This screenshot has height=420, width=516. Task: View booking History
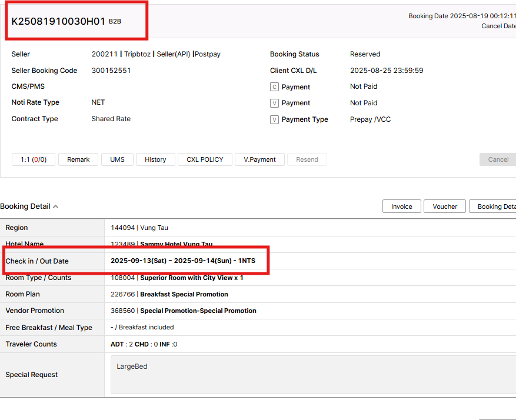pos(155,159)
